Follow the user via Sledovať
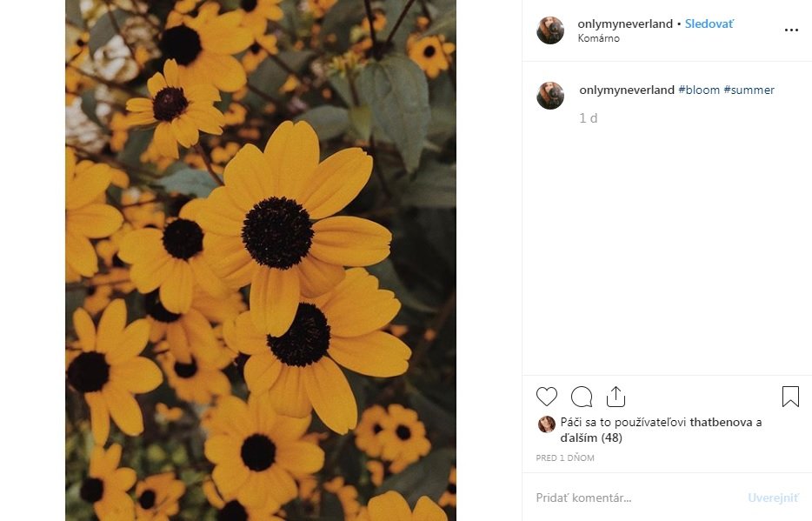Screen dimensions: 812x521 709,23
